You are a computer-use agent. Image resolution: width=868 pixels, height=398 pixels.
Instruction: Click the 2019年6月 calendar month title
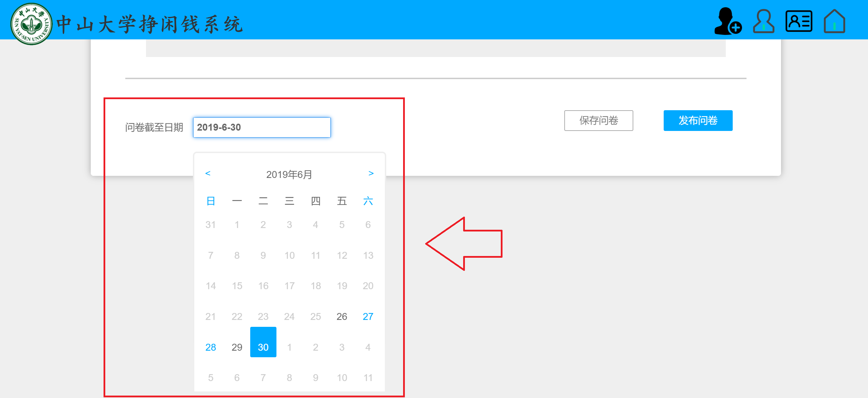point(289,174)
